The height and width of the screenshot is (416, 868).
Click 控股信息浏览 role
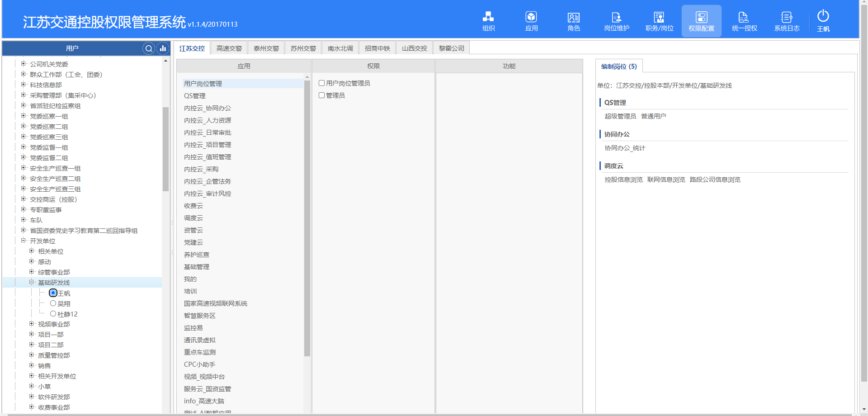623,180
